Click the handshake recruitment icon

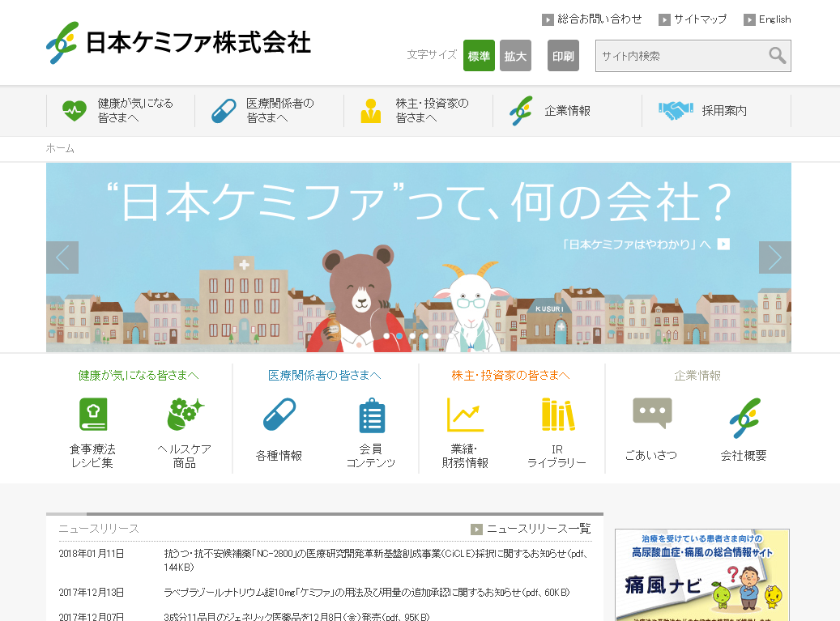pyautogui.click(x=676, y=111)
